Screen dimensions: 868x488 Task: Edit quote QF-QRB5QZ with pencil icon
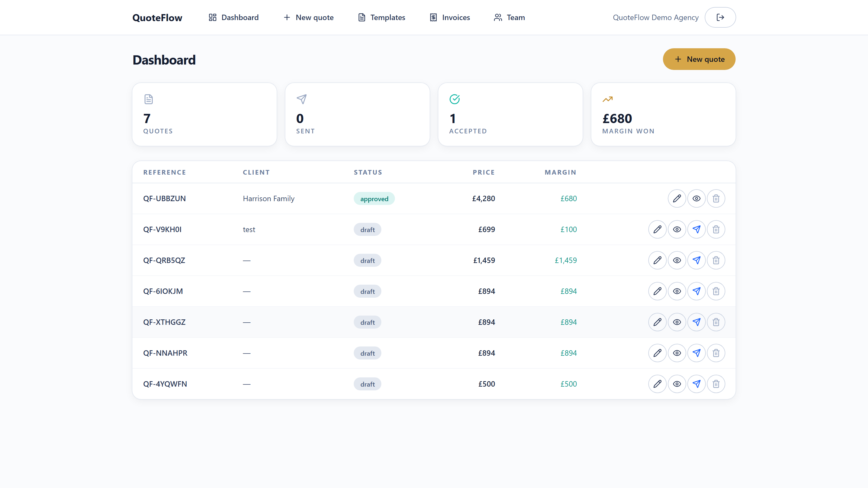pos(657,260)
